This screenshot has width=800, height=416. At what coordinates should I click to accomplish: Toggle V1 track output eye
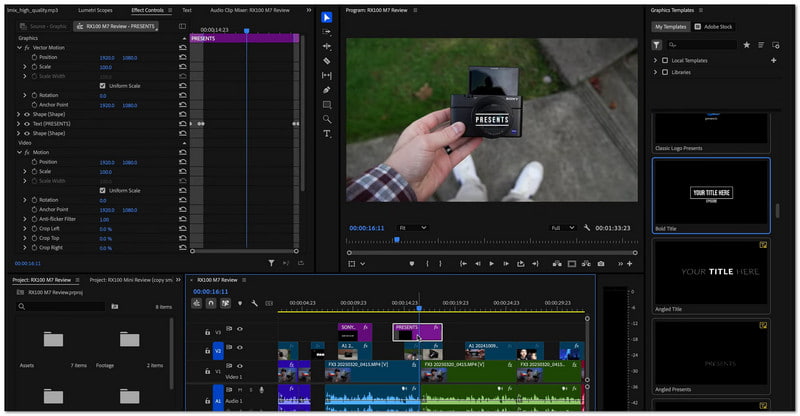240,366
